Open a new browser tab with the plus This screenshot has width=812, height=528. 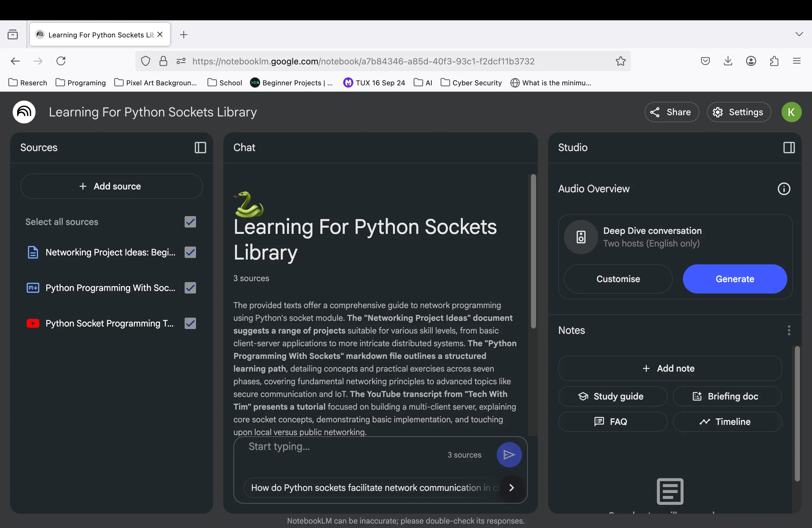pyautogui.click(x=184, y=35)
